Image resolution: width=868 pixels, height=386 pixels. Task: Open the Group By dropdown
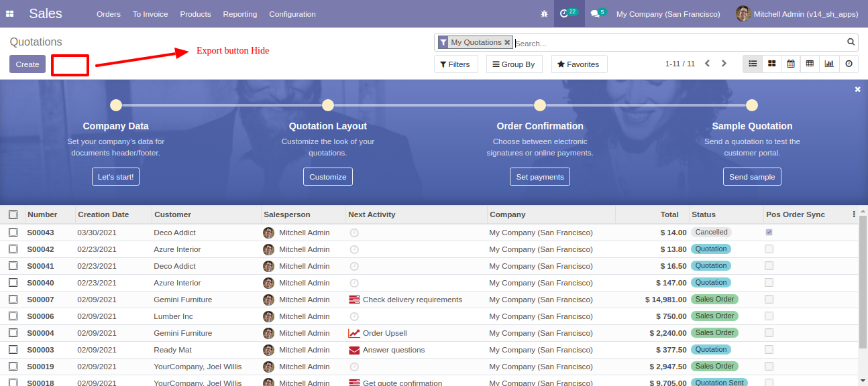coord(514,64)
